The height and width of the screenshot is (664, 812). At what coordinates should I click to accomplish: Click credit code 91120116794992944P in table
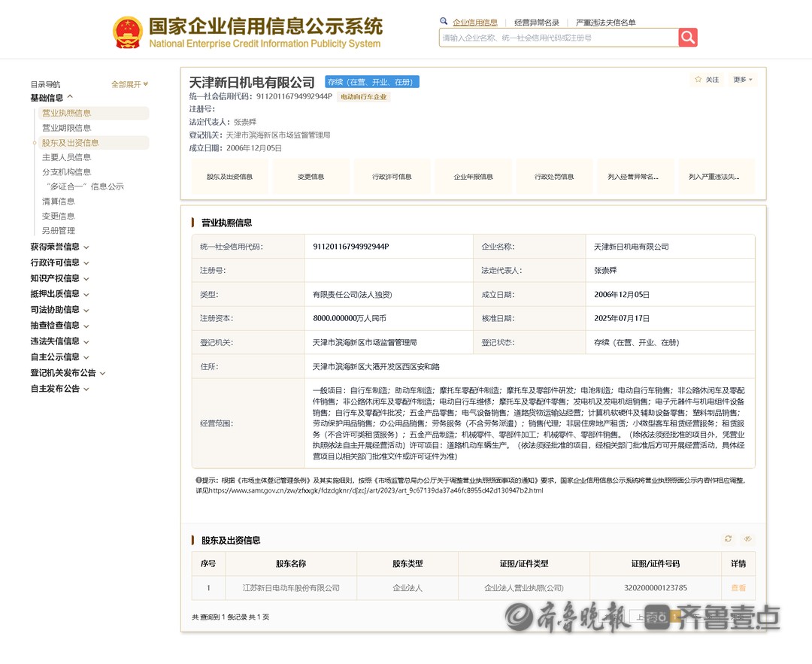(x=350, y=247)
